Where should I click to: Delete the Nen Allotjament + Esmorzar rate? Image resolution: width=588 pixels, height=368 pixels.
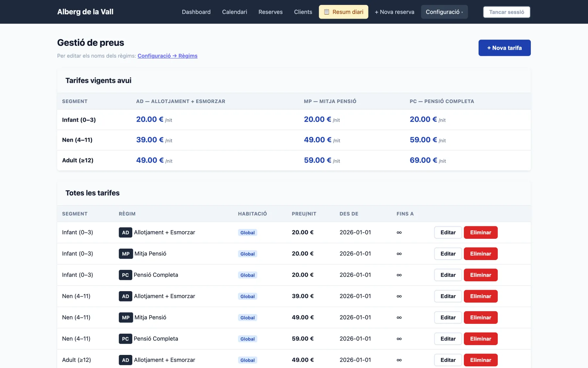[x=481, y=296]
